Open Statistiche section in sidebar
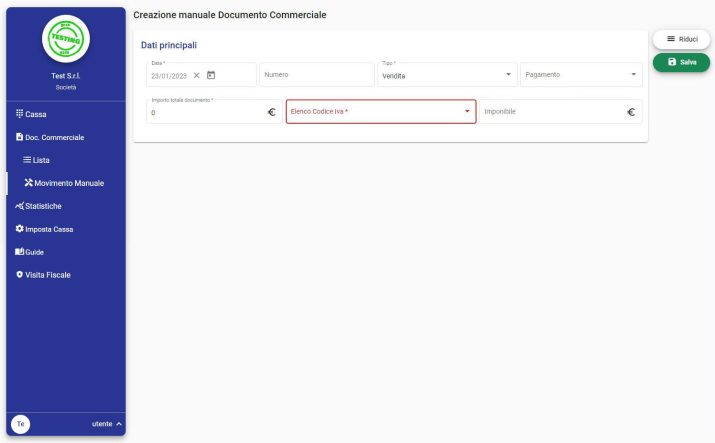This screenshot has height=443, width=715. coord(39,206)
